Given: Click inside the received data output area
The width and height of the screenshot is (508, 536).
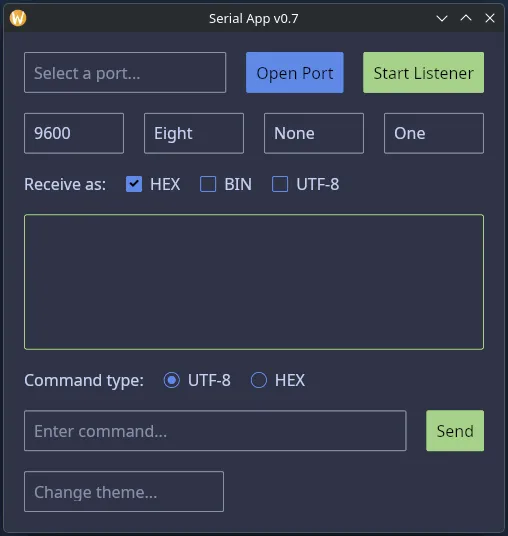Looking at the screenshot, I should point(254,282).
